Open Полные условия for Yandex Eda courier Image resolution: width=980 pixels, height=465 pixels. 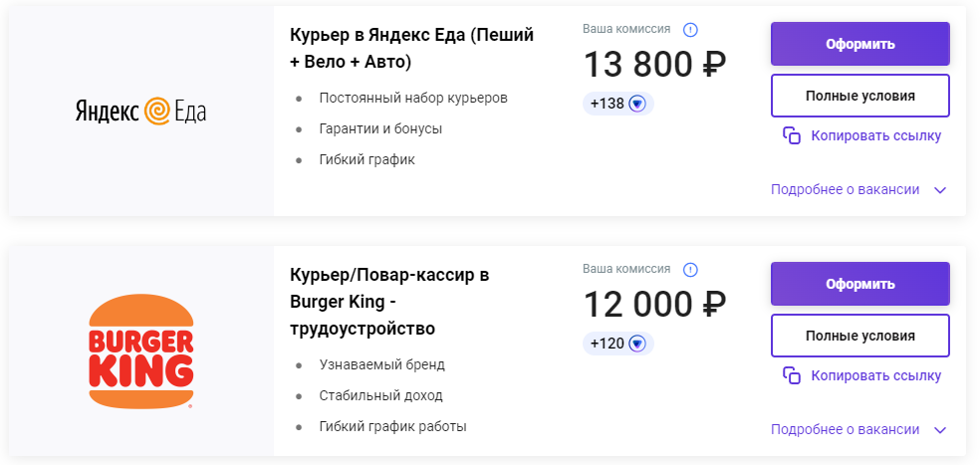click(x=860, y=96)
